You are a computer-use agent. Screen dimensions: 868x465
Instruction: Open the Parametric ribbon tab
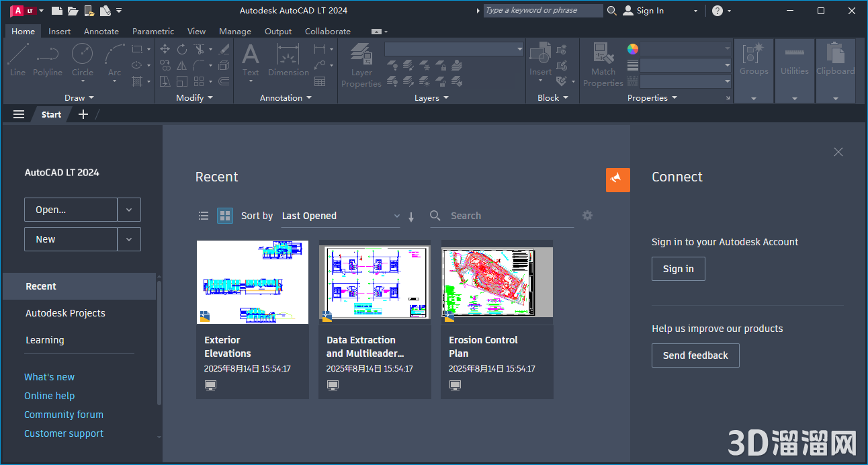click(x=153, y=31)
